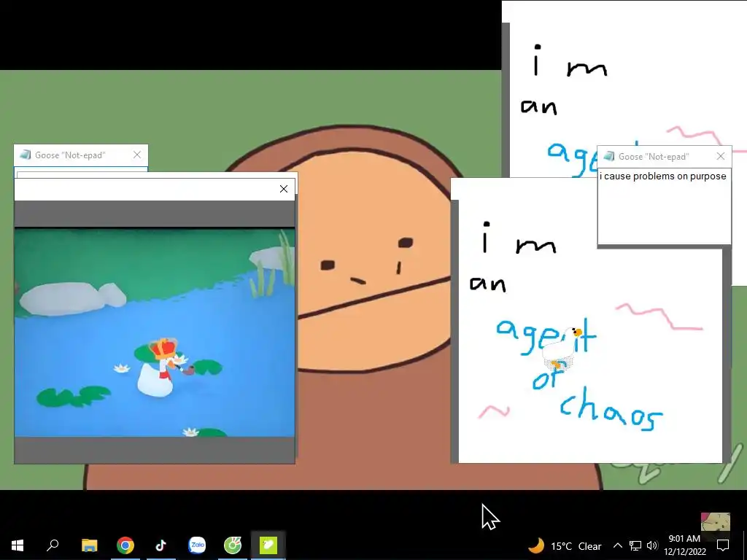Launch Google Chrome from taskbar
The width and height of the screenshot is (747, 560).
125,545
